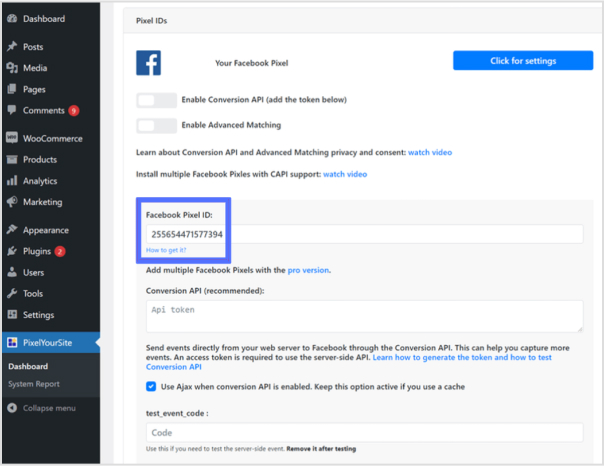
Task: Uncheck Use Ajax when conversion API checkbox
Action: coord(151,386)
